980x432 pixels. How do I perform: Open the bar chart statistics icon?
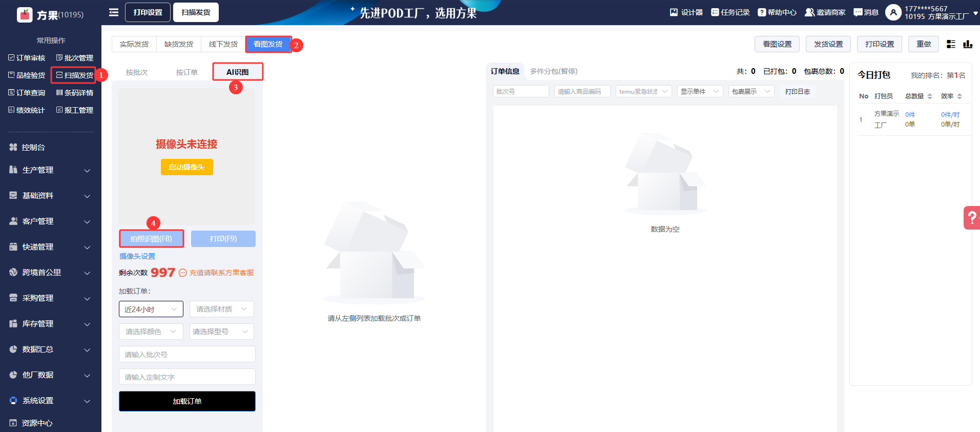click(x=968, y=44)
